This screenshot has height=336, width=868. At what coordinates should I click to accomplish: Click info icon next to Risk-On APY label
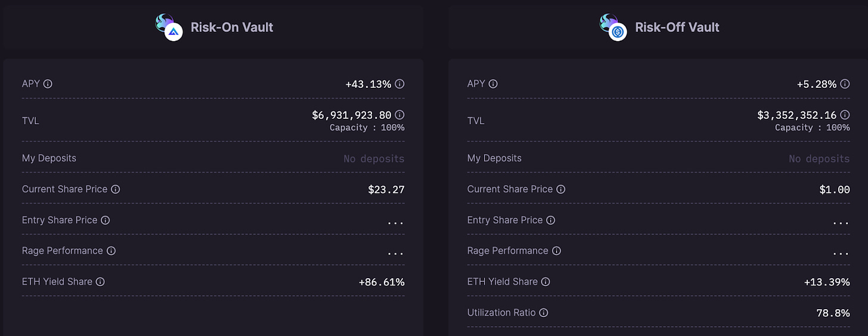pos(48,84)
